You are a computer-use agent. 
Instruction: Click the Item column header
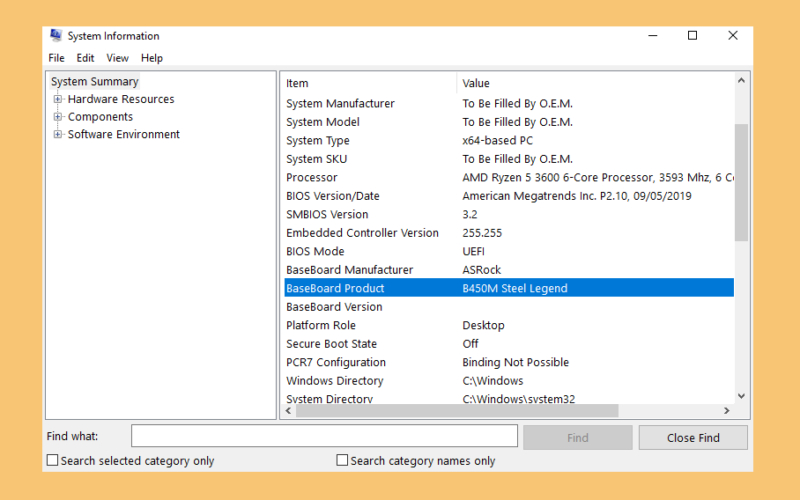pos(368,83)
